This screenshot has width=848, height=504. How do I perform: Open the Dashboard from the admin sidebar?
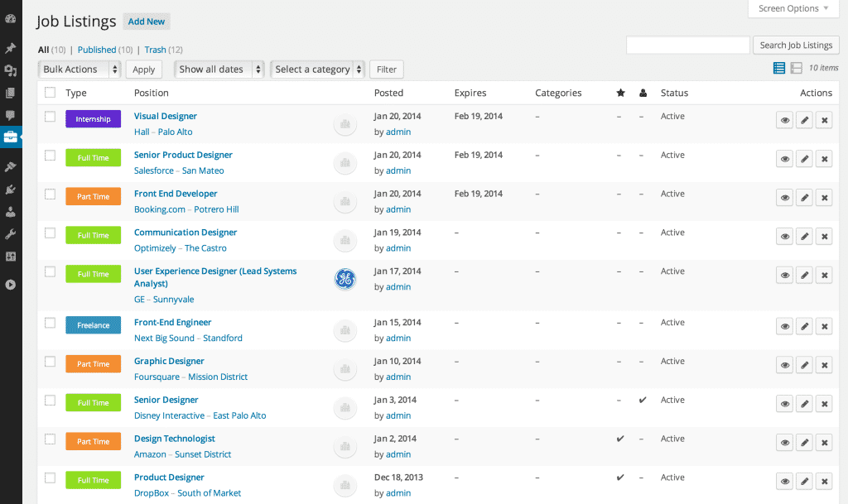(11, 17)
